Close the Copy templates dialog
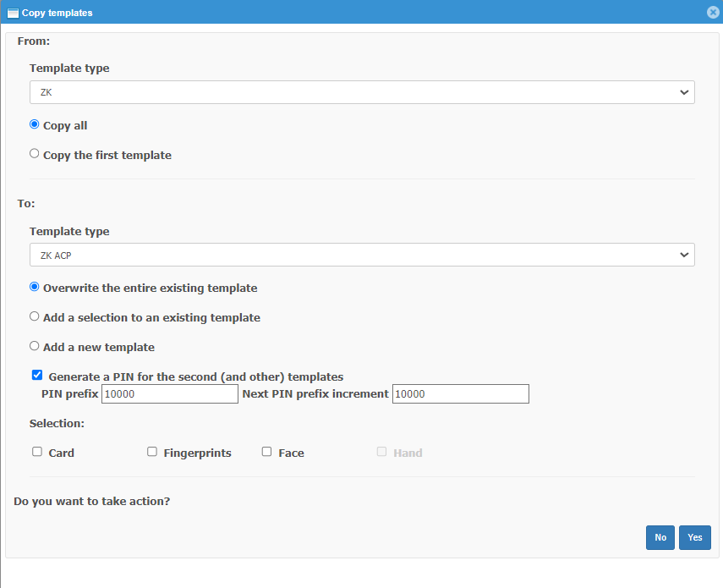 [713, 13]
